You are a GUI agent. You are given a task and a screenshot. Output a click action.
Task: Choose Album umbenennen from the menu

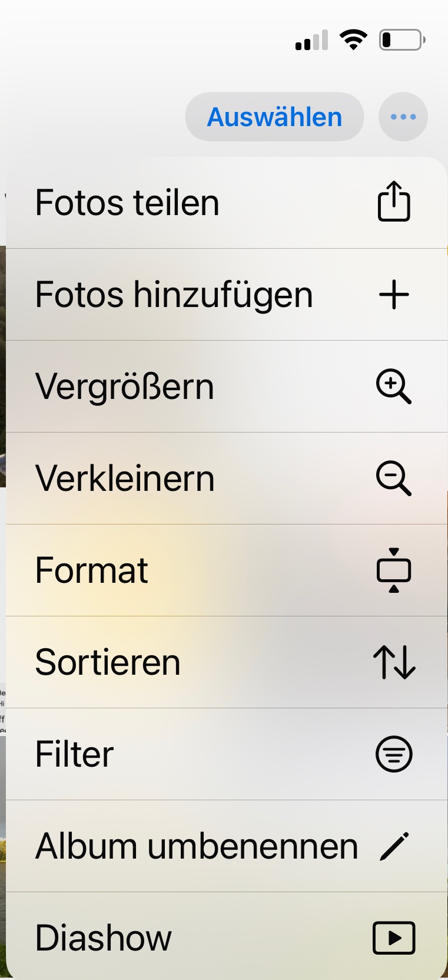point(197,846)
